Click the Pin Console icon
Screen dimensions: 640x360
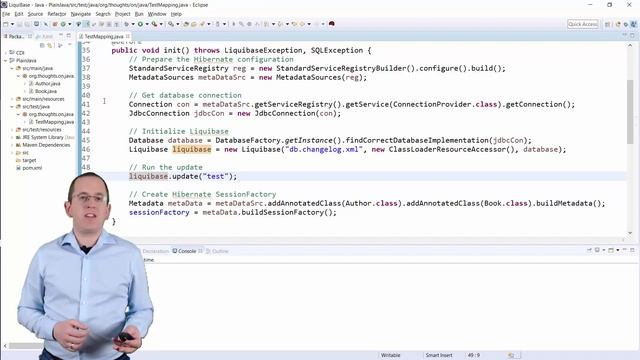point(589,250)
